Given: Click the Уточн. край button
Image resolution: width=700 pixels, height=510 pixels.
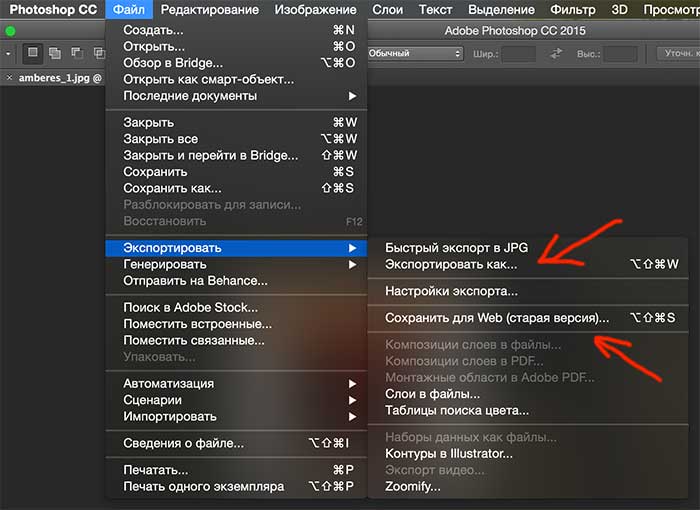Looking at the screenshot, I should point(679,54).
